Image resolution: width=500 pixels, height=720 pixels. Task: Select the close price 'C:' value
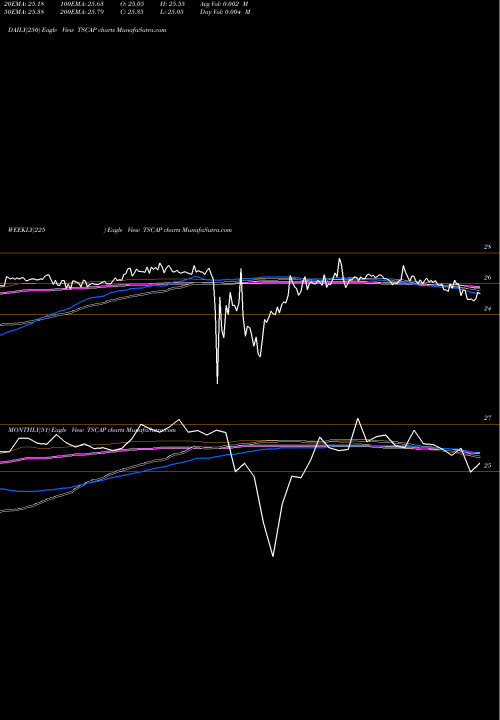[132, 12]
